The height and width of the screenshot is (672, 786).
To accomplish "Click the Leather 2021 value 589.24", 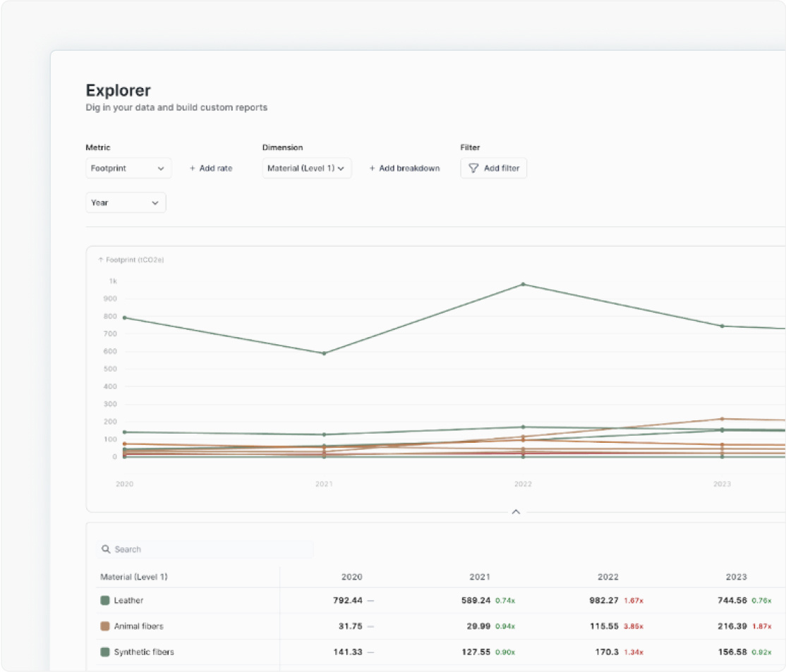I will [476, 600].
